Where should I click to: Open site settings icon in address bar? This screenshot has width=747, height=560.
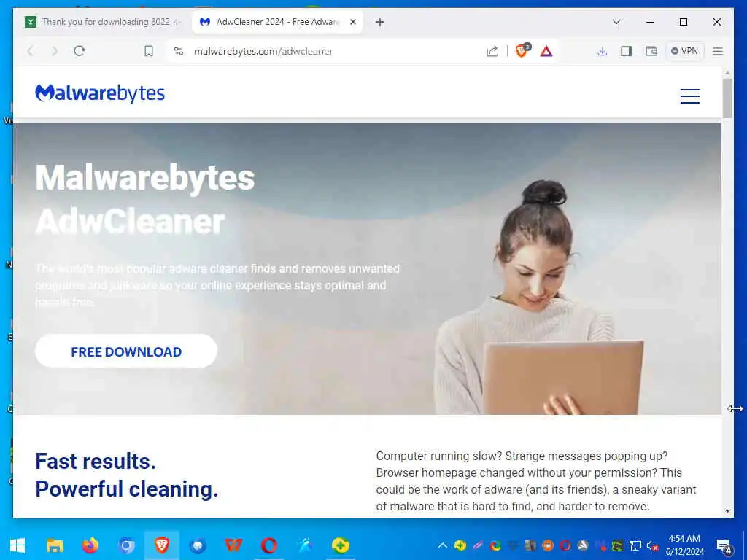(x=179, y=51)
